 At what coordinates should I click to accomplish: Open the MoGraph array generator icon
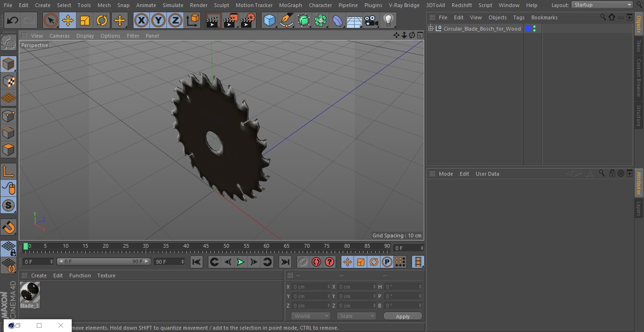[x=321, y=21]
